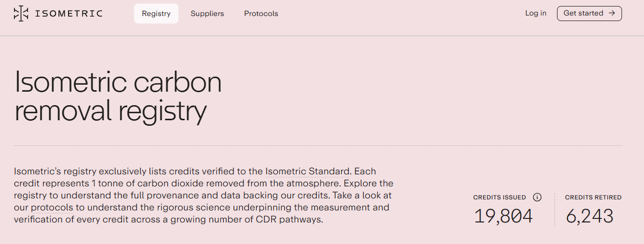
Task: Open the Registry tab
Action: click(x=156, y=14)
